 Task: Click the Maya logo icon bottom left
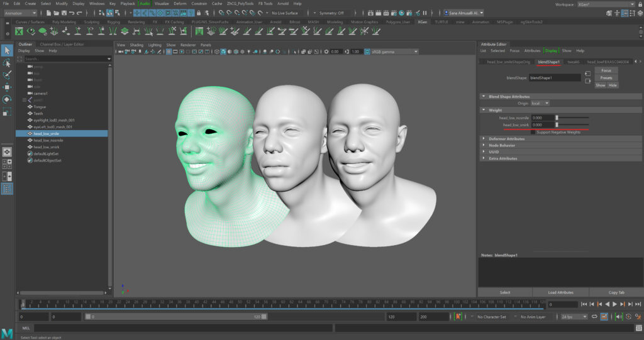point(8,332)
